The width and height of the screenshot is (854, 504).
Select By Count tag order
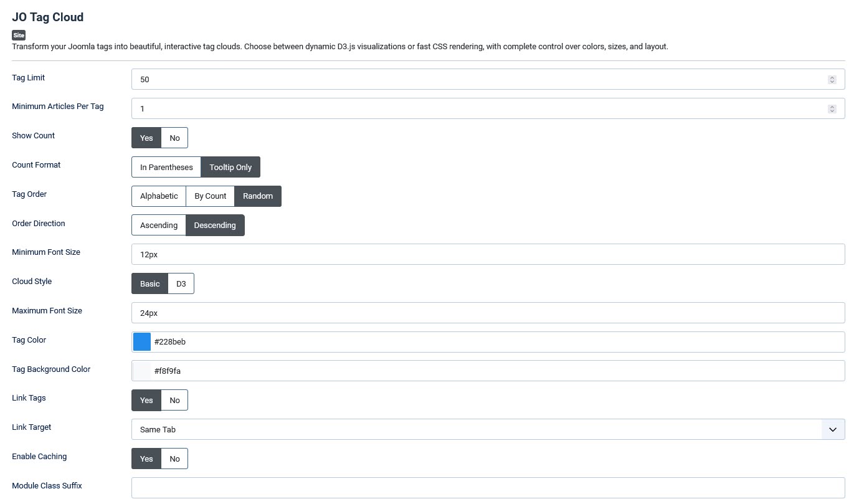click(210, 196)
